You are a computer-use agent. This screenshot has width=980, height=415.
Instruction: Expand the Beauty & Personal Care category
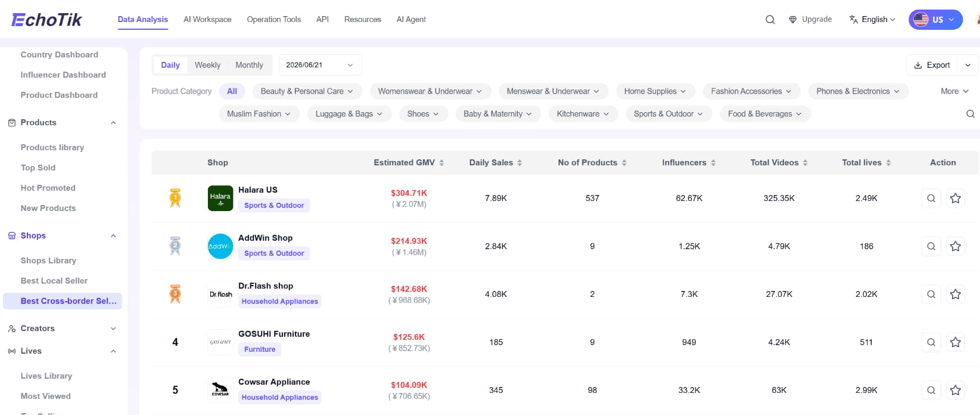click(307, 91)
